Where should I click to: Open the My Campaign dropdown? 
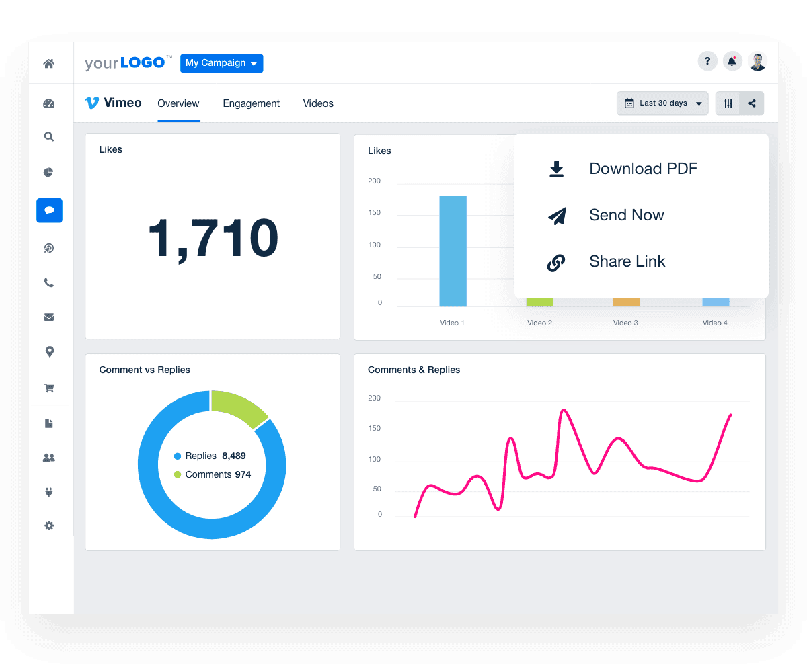[x=221, y=63]
